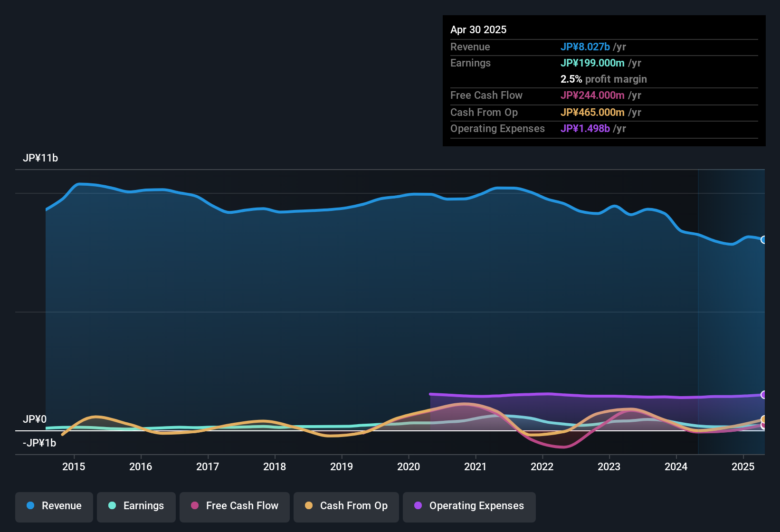Click the JP¥8.027b revenue value
780x532 pixels.
585,47
